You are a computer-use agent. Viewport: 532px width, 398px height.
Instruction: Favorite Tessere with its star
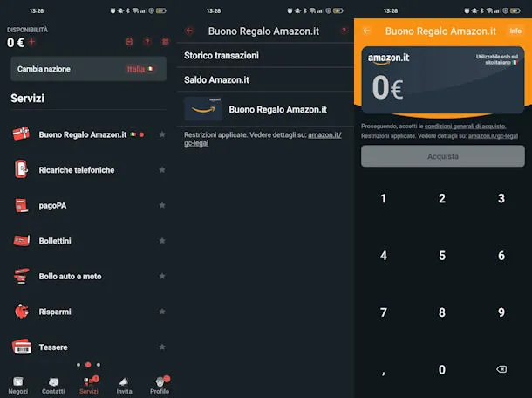click(162, 347)
